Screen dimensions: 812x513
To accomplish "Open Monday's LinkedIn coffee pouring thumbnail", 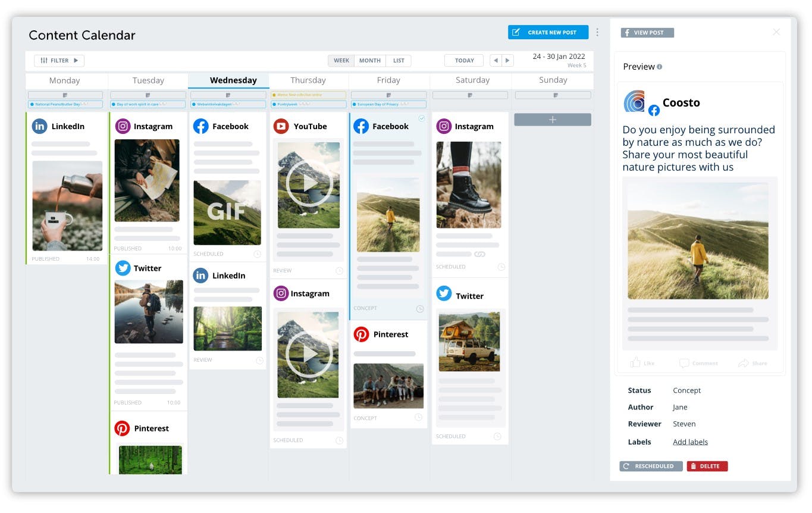I will click(67, 206).
